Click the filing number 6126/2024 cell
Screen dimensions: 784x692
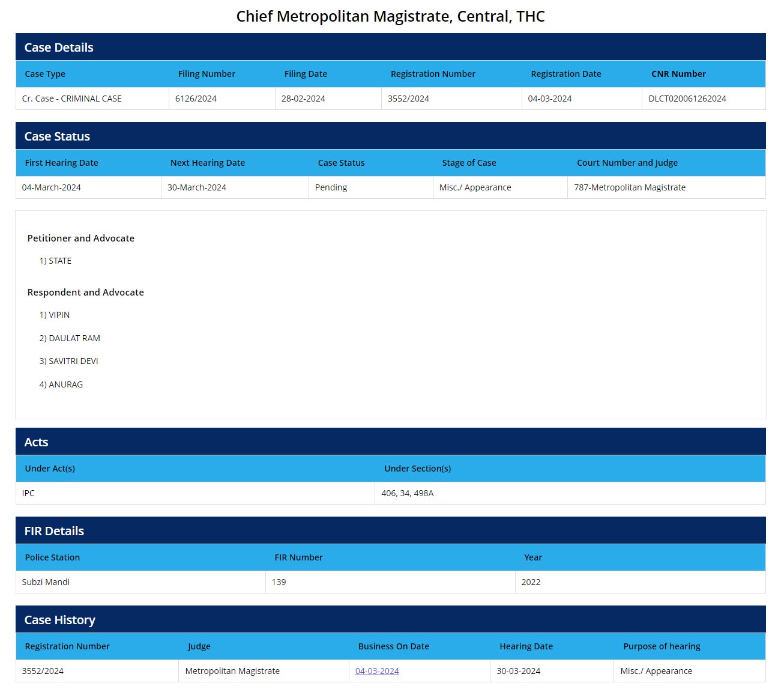click(x=196, y=99)
